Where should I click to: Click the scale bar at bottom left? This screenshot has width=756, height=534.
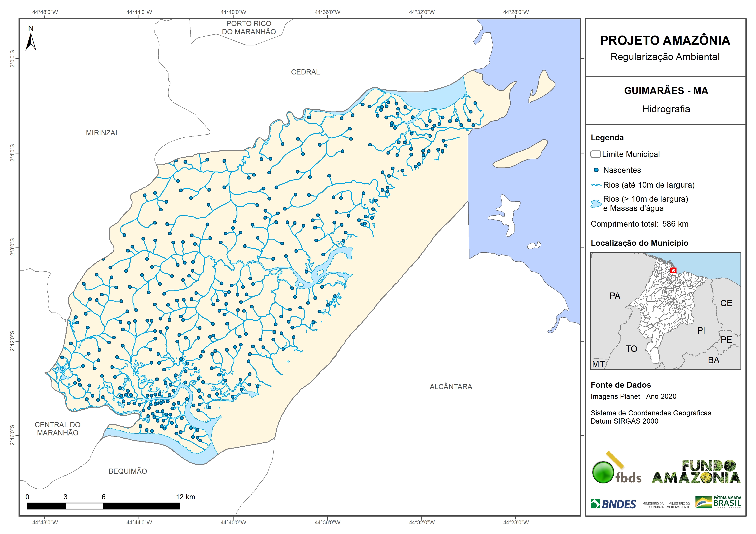coord(103,506)
